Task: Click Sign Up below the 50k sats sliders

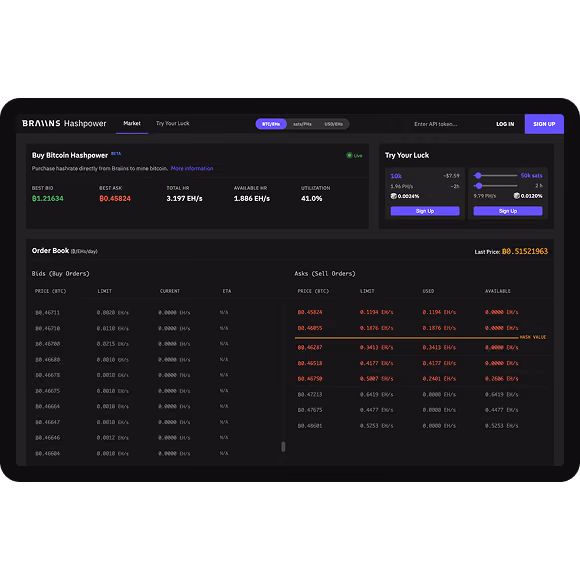Action: click(508, 211)
